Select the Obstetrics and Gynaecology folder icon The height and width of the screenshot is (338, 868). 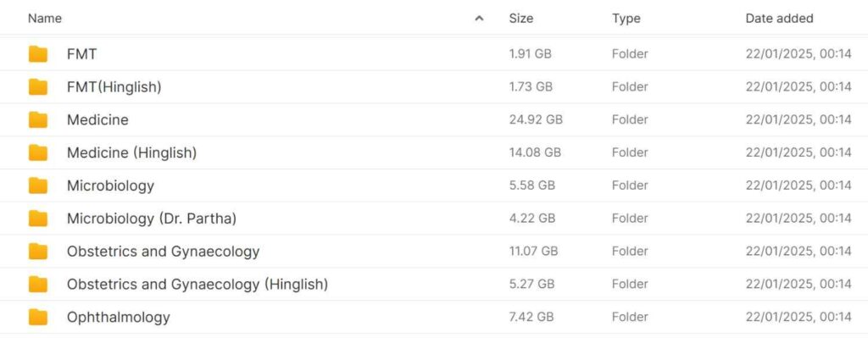click(38, 251)
